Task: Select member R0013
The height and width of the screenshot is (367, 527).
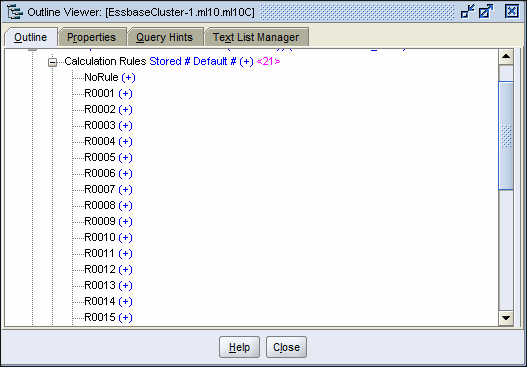Action: tap(108, 286)
